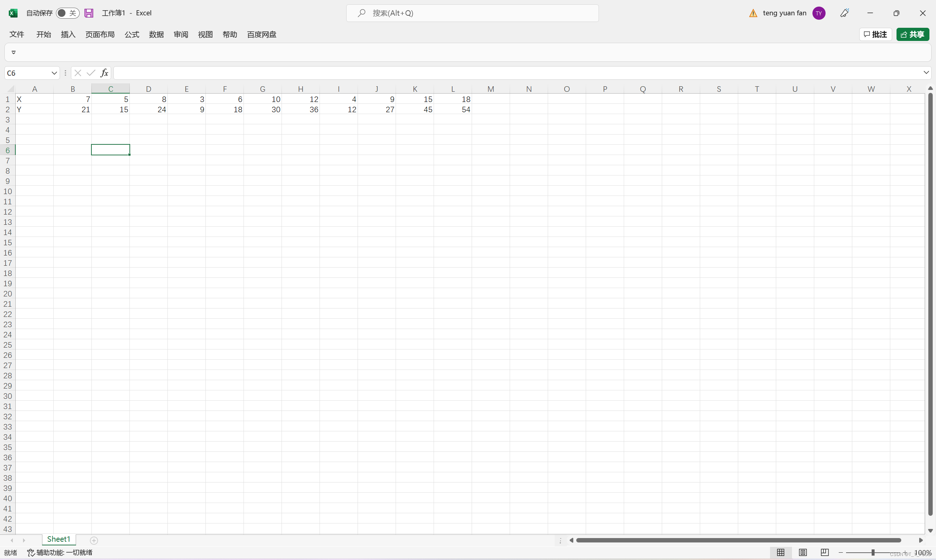Screen dimensions: 936x560
Task: Switch to Page Break Preview icon
Action: point(824,552)
